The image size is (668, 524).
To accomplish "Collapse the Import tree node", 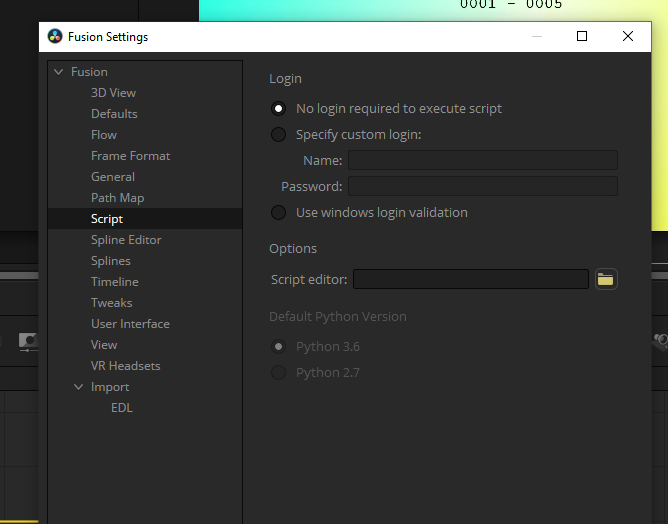I will [78, 387].
